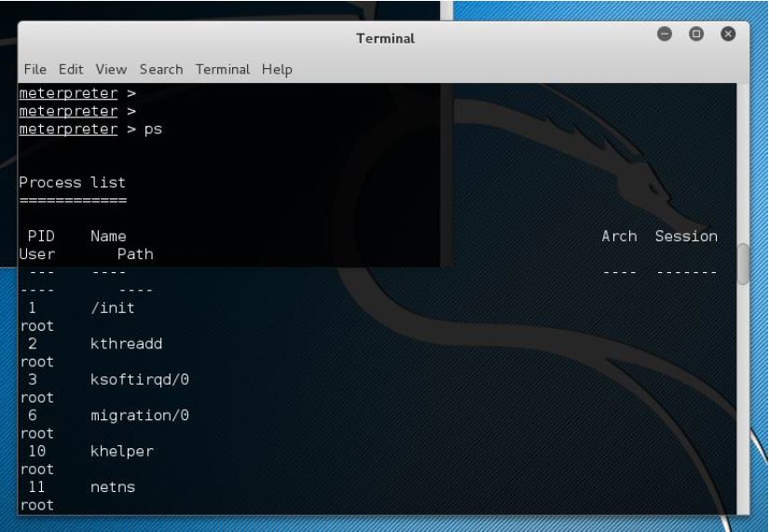Click the 'Arch' column header
This screenshot has height=532, width=769.
tap(620, 237)
